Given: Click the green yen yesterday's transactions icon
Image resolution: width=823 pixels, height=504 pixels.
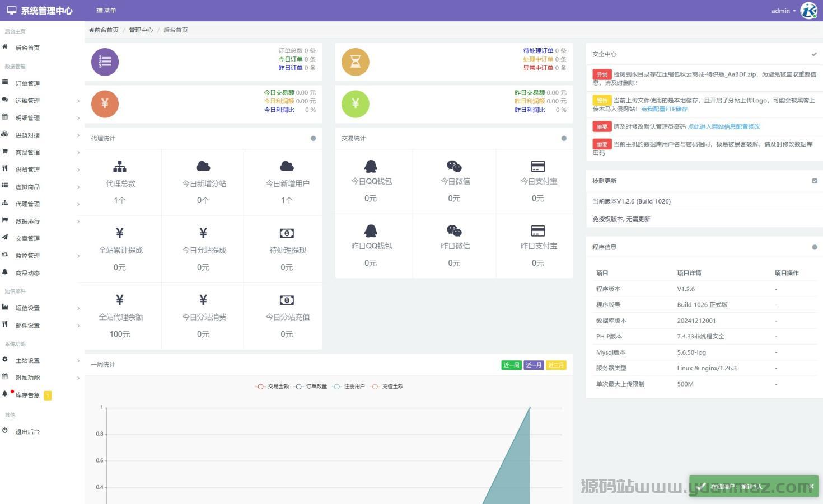Looking at the screenshot, I should tap(356, 104).
